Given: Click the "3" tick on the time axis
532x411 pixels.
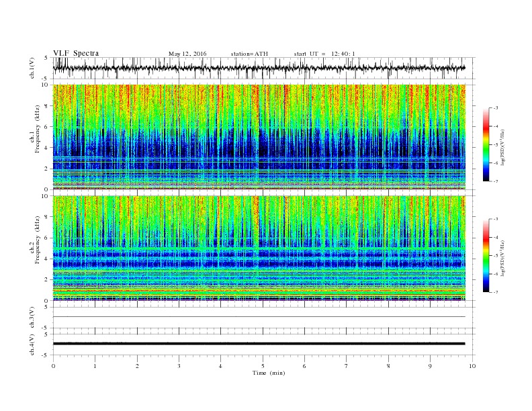Looking at the screenshot, I should click(x=179, y=366).
